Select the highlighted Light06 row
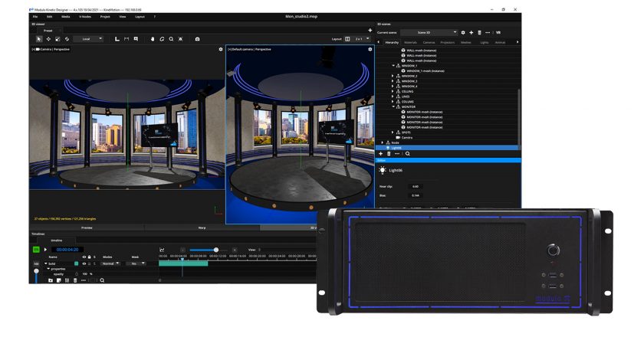This screenshot has height=337, width=644. [448, 148]
